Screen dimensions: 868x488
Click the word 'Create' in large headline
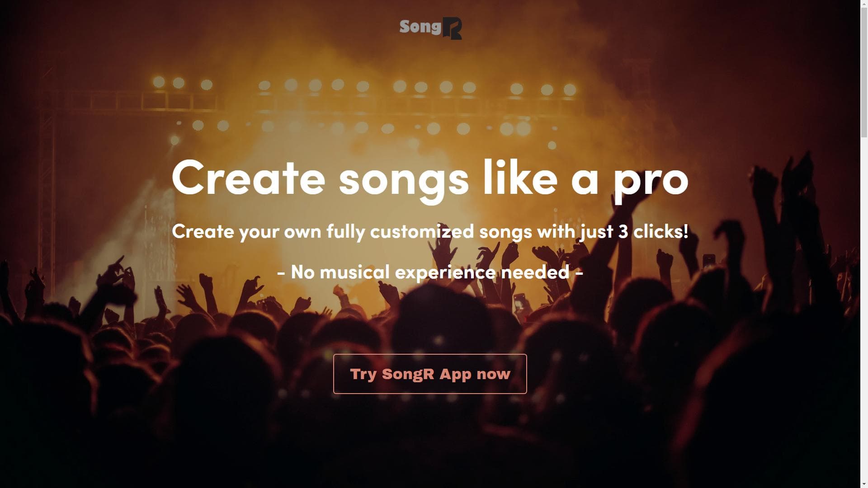[248, 178]
